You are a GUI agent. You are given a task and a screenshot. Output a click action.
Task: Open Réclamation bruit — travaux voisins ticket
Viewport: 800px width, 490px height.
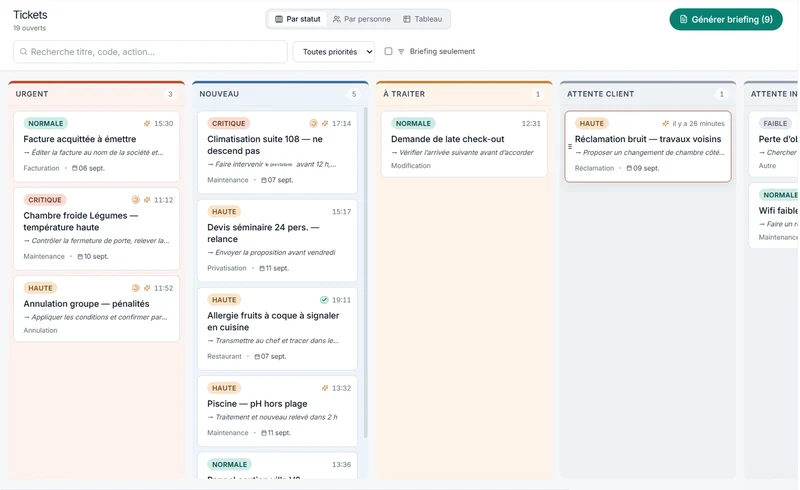click(x=648, y=146)
